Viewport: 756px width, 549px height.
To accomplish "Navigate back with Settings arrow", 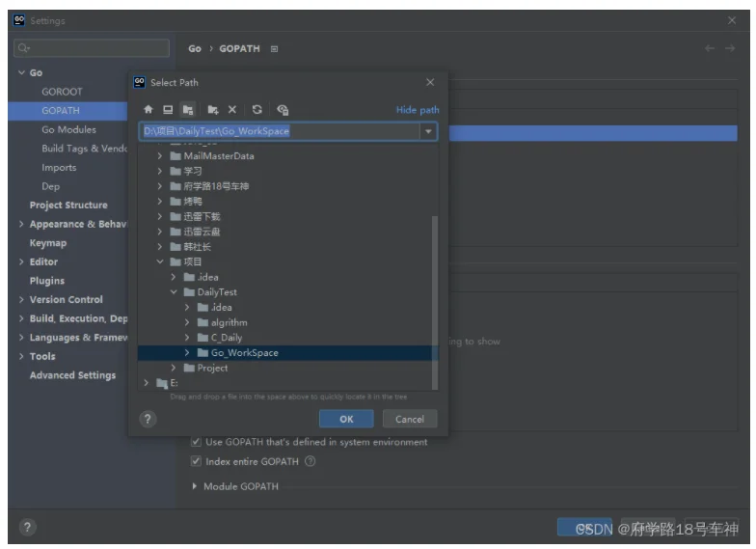I will [x=710, y=48].
